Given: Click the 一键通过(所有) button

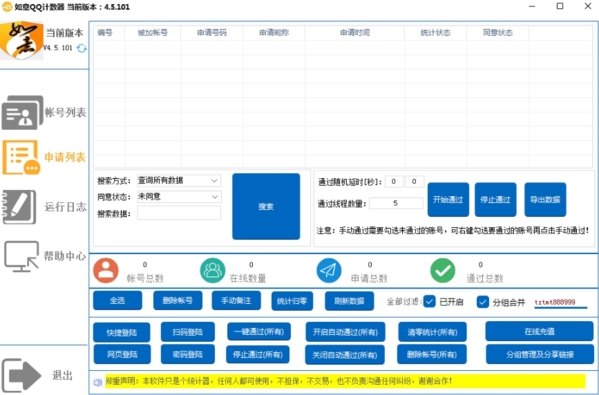Looking at the screenshot, I should tap(259, 332).
